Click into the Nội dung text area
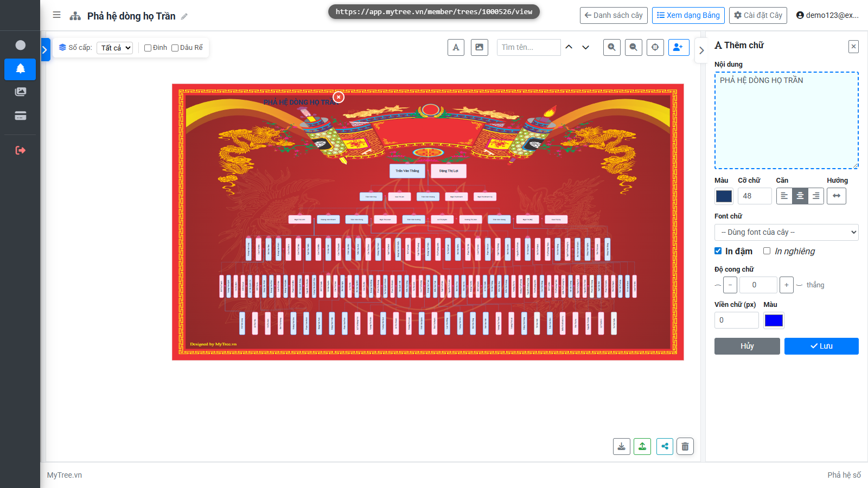868x488 pixels. click(787, 120)
